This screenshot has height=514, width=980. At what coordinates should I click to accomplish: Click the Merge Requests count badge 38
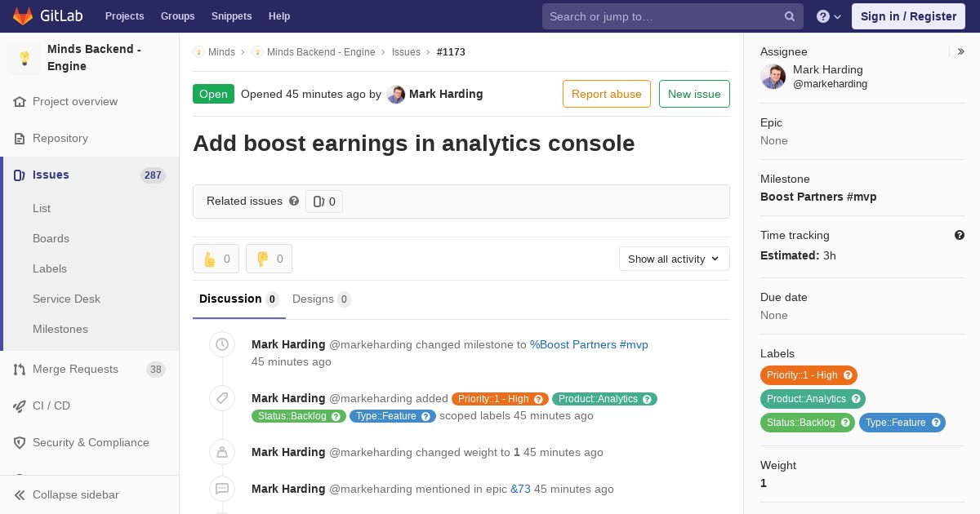pyautogui.click(x=155, y=370)
